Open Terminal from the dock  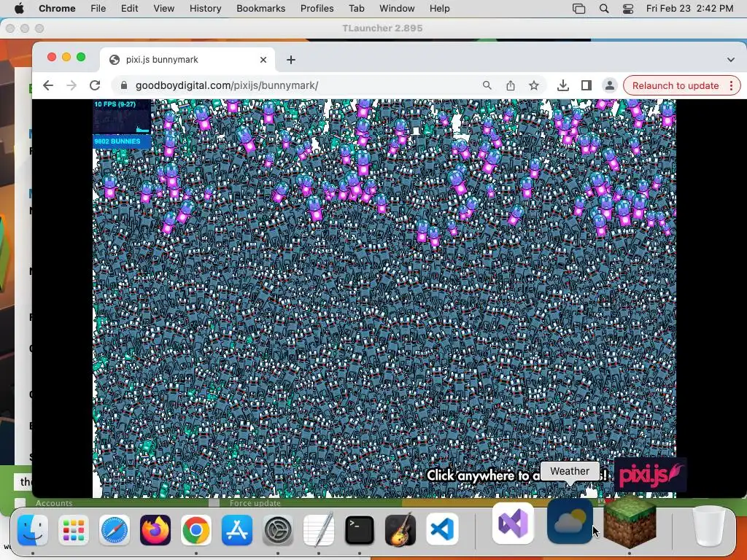pyautogui.click(x=359, y=529)
